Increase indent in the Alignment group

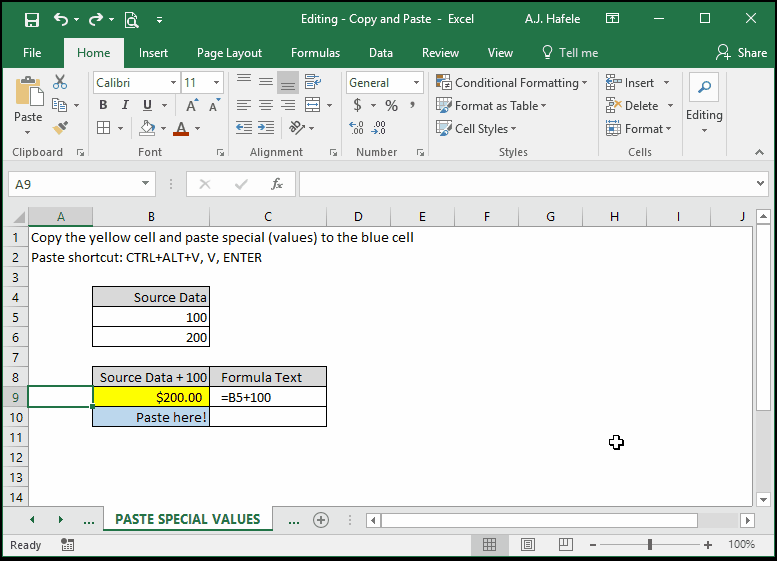click(x=266, y=128)
